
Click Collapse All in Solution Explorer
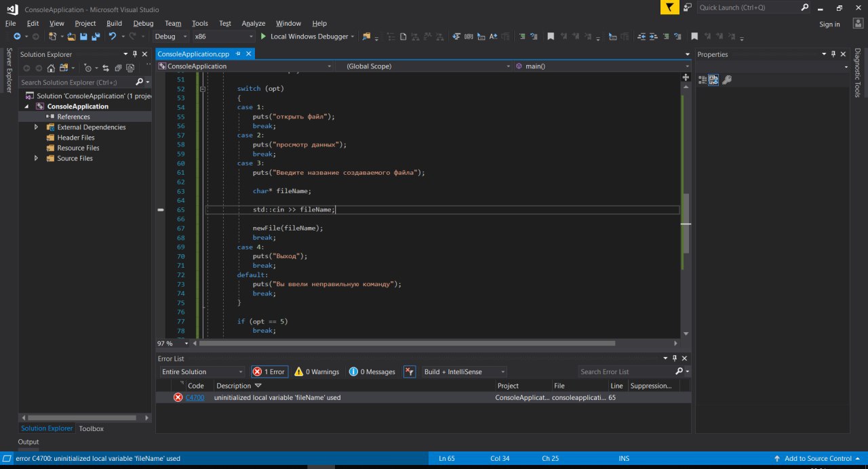[118, 68]
